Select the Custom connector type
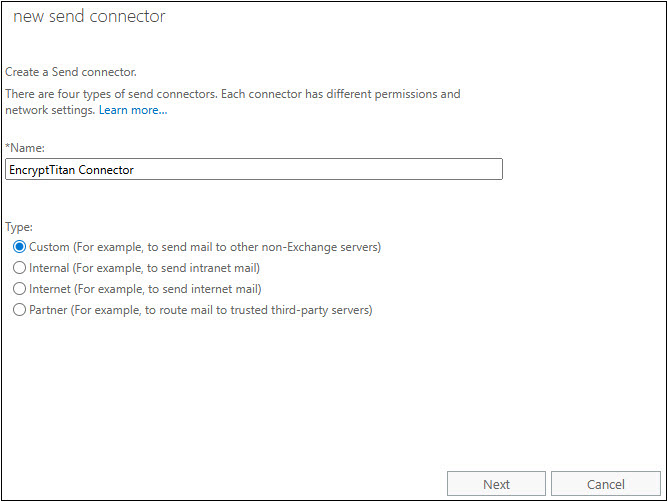The width and height of the screenshot is (668, 502). tap(19, 247)
